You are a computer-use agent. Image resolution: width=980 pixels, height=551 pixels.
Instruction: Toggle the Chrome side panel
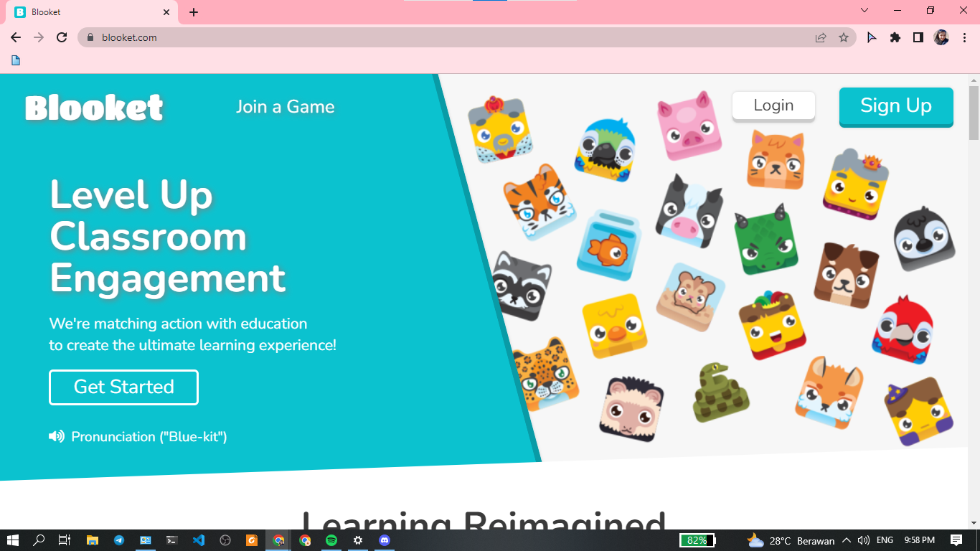pyautogui.click(x=918, y=37)
